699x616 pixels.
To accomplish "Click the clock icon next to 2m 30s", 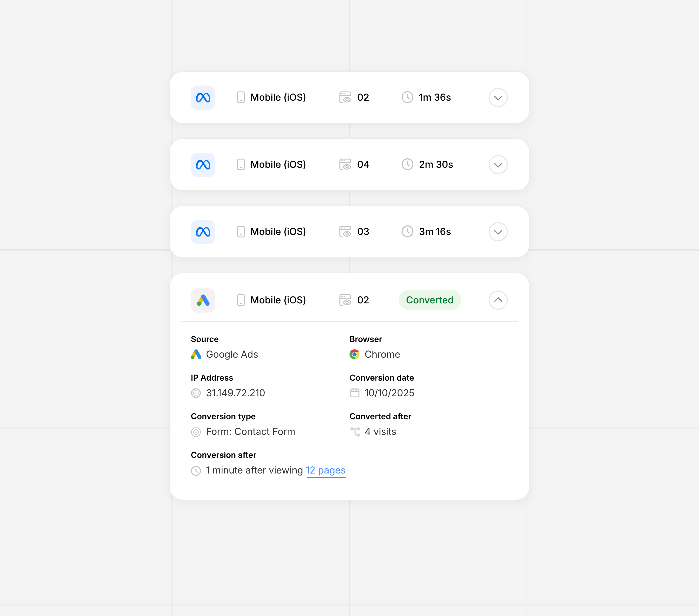I will tap(407, 164).
